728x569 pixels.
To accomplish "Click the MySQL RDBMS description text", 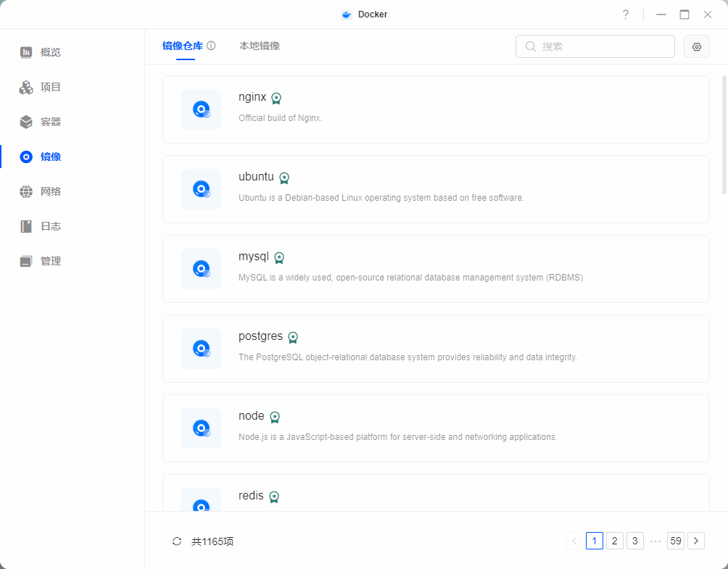I will [x=412, y=278].
